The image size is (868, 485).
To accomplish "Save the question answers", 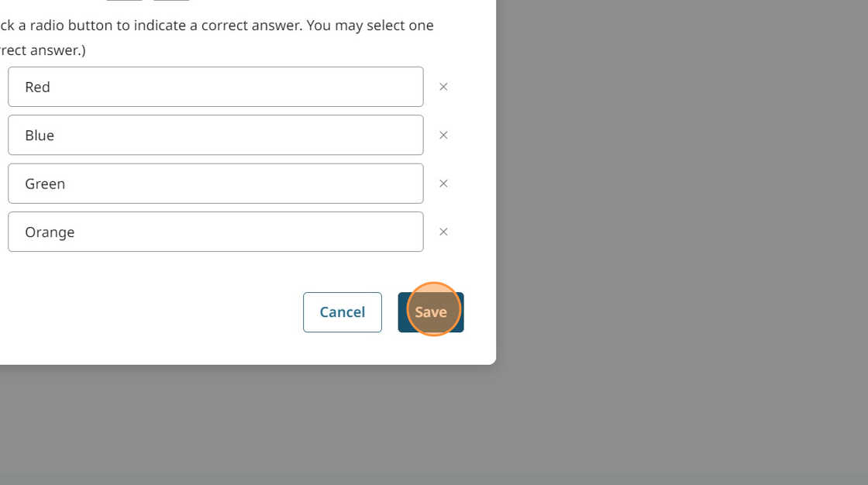I will point(431,312).
